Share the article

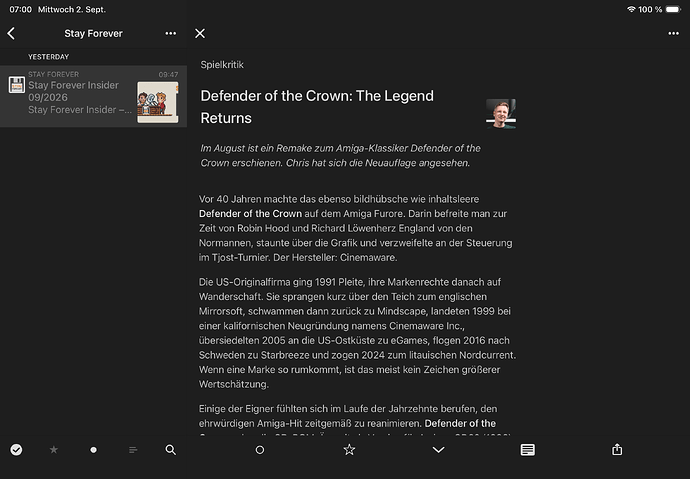pos(617,450)
